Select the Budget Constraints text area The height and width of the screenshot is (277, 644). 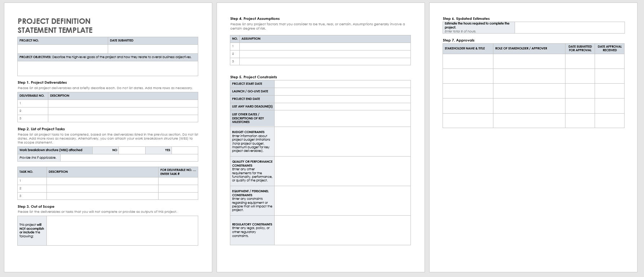pos(342,141)
